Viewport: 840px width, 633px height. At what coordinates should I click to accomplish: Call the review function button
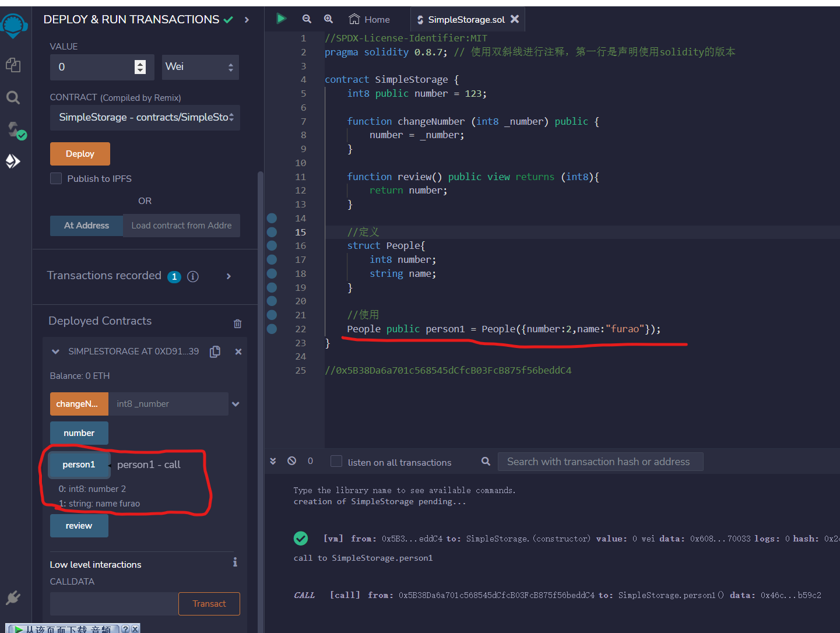[79, 526]
